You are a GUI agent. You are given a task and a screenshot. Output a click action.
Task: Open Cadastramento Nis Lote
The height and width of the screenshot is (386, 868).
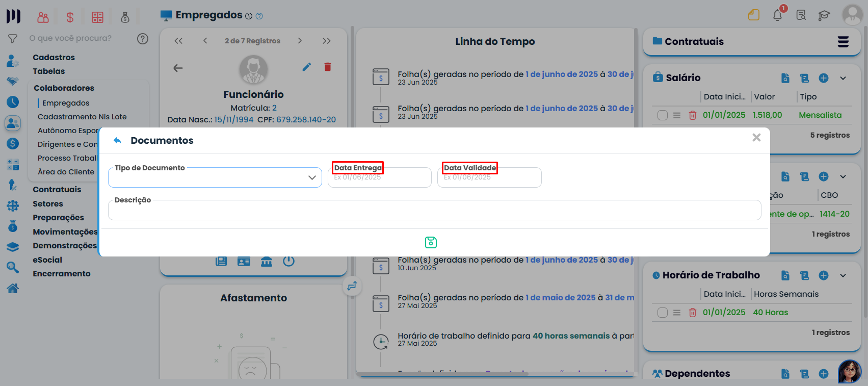point(82,117)
